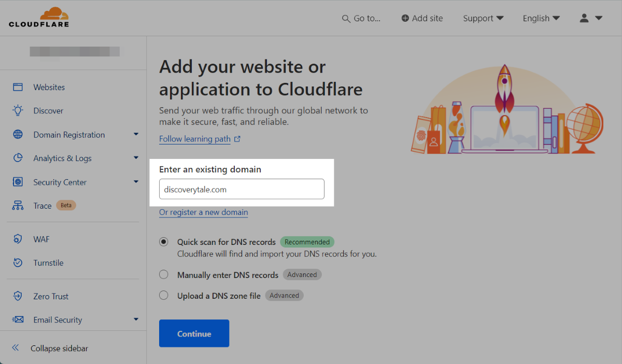Open the Support dropdown menu
The width and height of the screenshot is (622, 364).
click(483, 18)
